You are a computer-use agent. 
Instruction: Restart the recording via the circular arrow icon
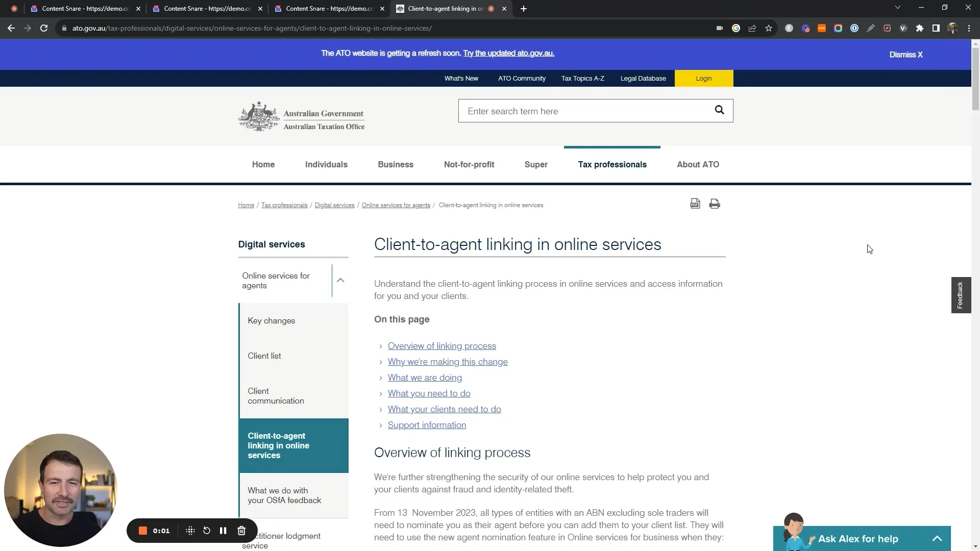[207, 531]
